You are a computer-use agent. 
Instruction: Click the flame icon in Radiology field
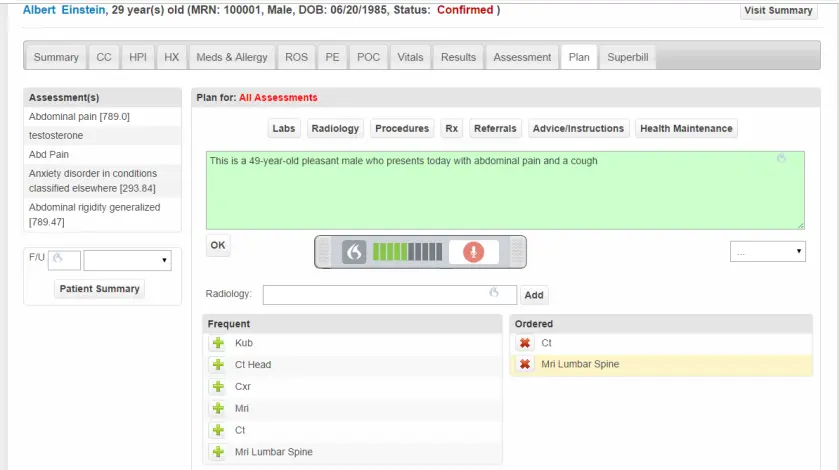[x=494, y=292]
